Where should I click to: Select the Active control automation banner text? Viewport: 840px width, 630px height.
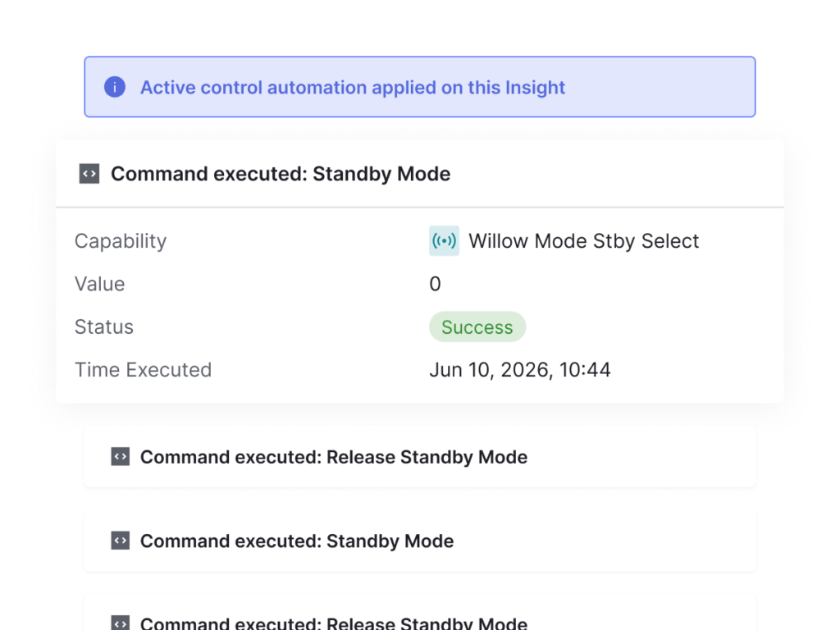353,87
